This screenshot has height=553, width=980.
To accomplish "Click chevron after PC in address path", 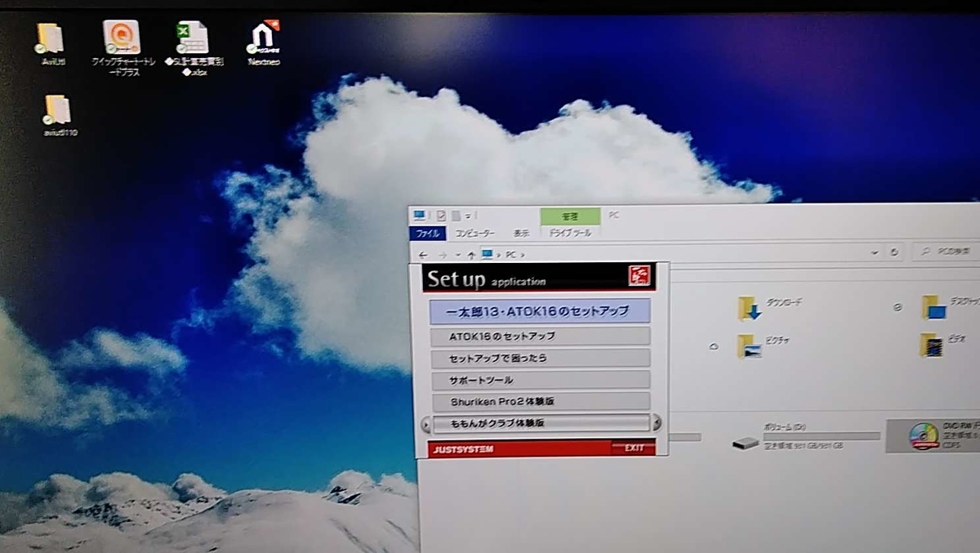I will pyautogui.click(x=523, y=255).
